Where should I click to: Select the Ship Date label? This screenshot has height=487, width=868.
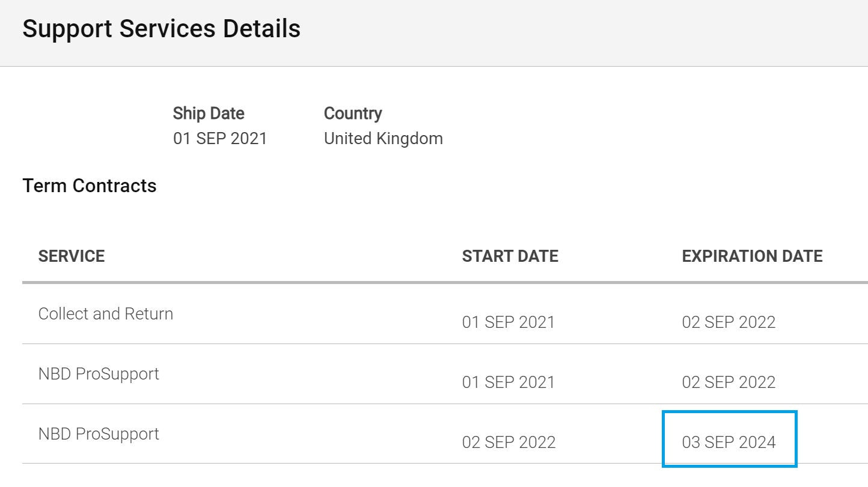click(x=209, y=113)
